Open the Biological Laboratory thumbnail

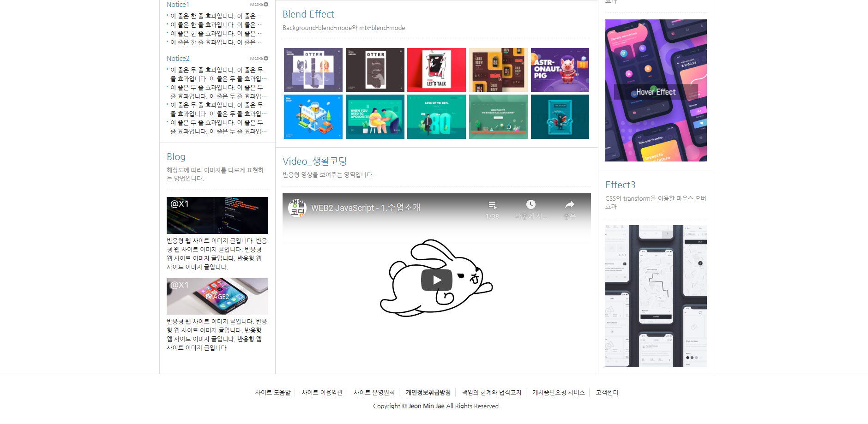[498, 117]
